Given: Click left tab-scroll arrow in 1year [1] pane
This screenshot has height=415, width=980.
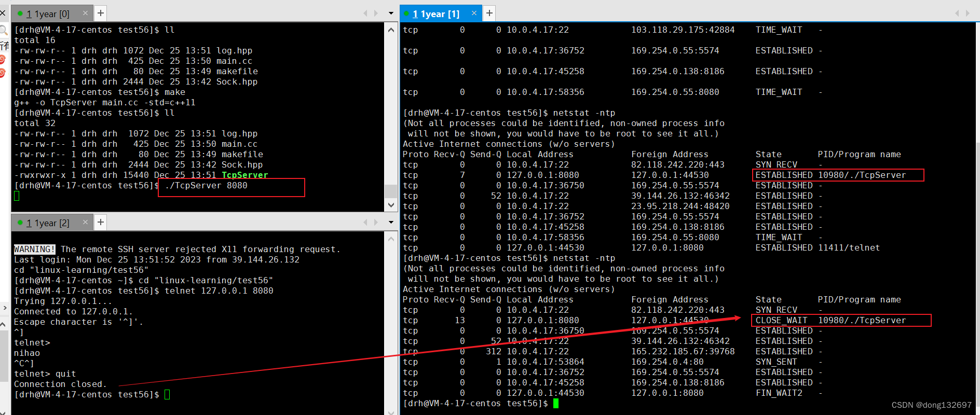Looking at the screenshot, I should tap(957, 13).
